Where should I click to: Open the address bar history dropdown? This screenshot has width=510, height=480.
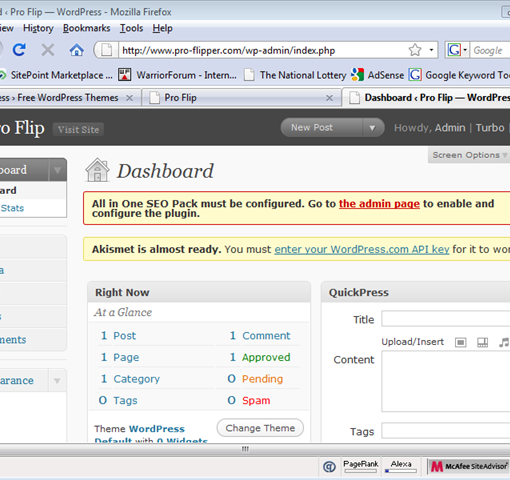click(x=431, y=50)
